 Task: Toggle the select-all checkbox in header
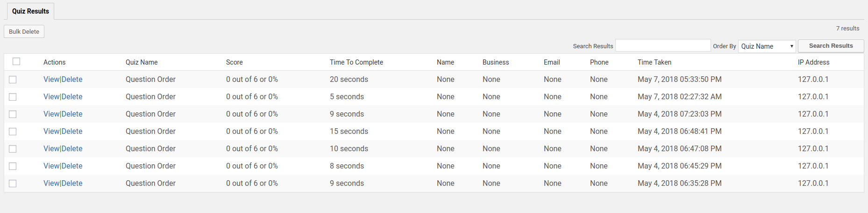[16, 61]
